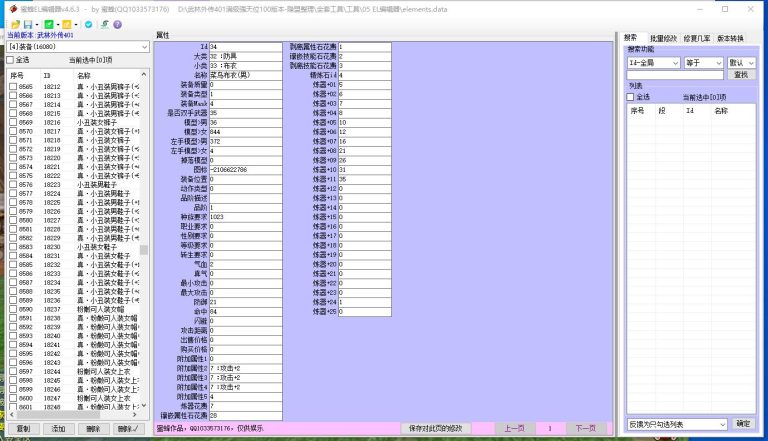Screen dimensions: 768x441
Task: Click the 查找 search button
Action: [741, 74]
